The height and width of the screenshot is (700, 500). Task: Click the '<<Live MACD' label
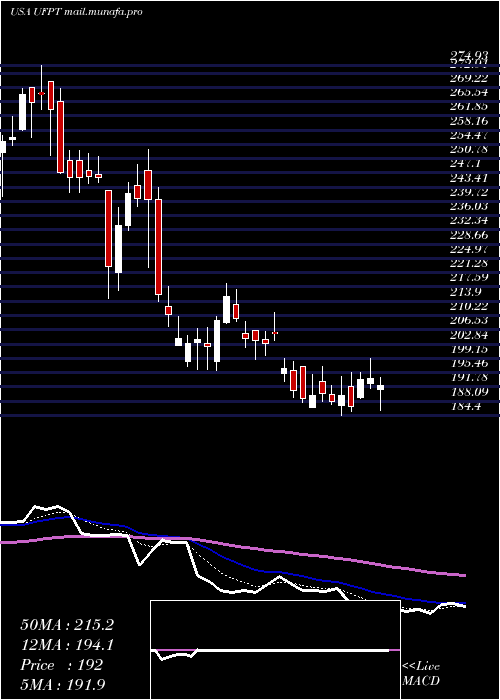pyautogui.click(x=421, y=674)
